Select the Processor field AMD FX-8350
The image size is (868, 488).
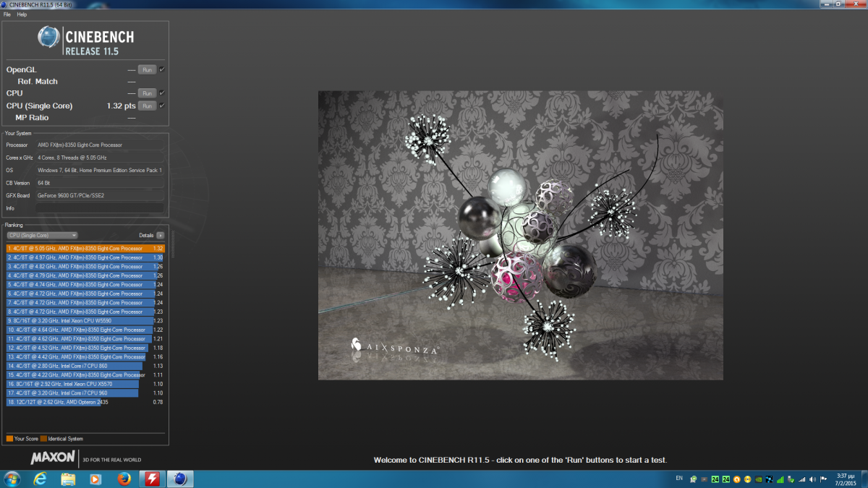click(x=100, y=145)
